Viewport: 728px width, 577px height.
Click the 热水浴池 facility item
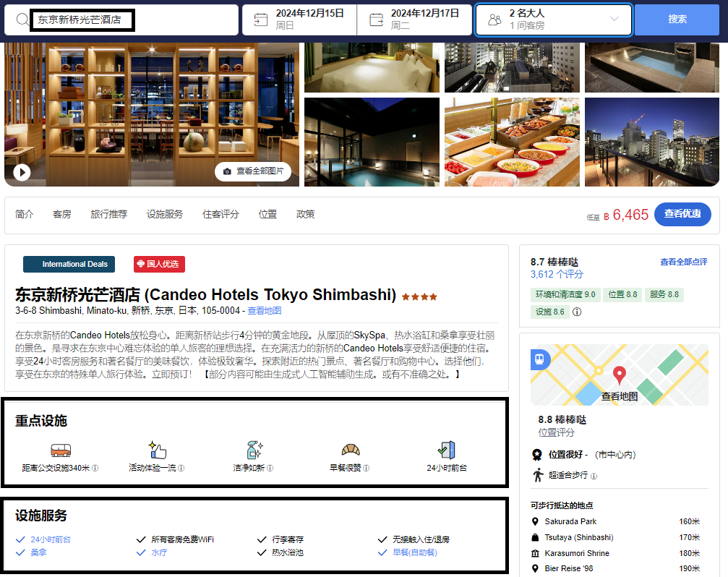click(x=288, y=552)
